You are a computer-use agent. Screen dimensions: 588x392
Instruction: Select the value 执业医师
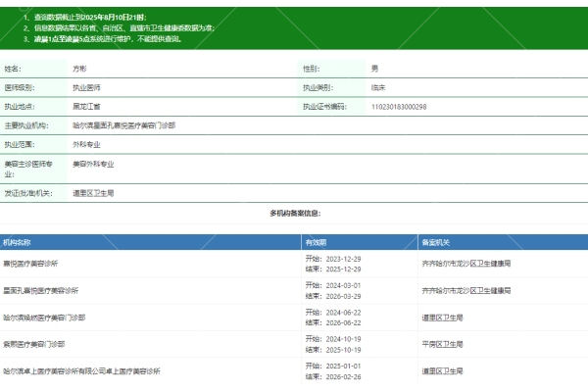tap(86, 88)
